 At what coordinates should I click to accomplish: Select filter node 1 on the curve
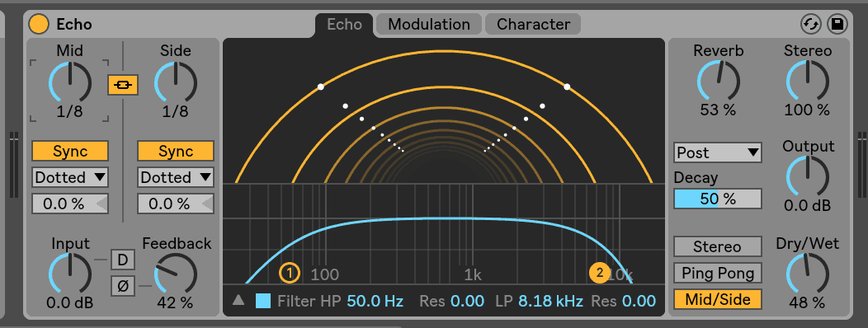[x=290, y=273]
